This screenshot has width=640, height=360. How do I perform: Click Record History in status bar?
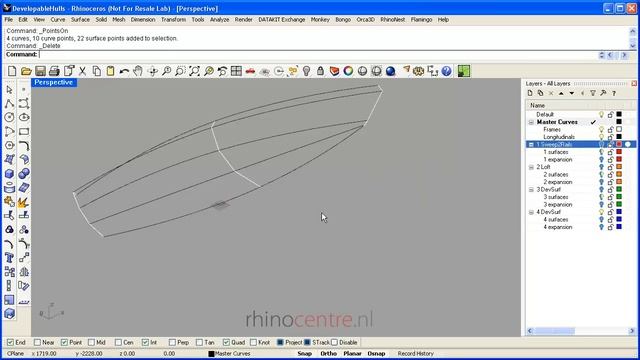point(416,354)
